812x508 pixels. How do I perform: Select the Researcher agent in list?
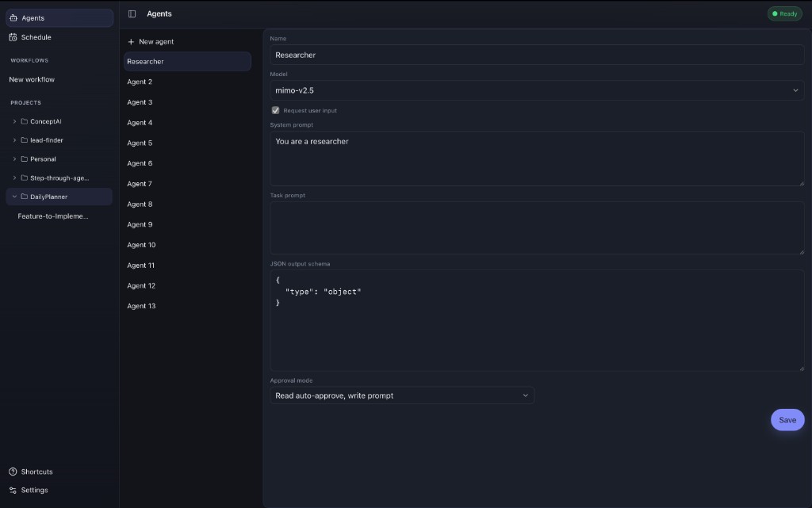[187, 62]
